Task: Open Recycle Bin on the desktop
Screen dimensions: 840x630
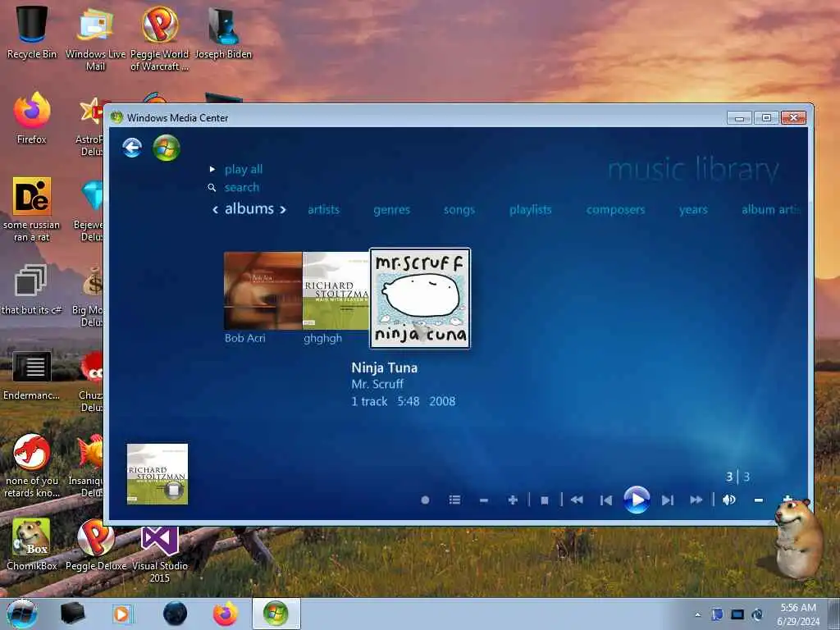Action: [32, 32]
